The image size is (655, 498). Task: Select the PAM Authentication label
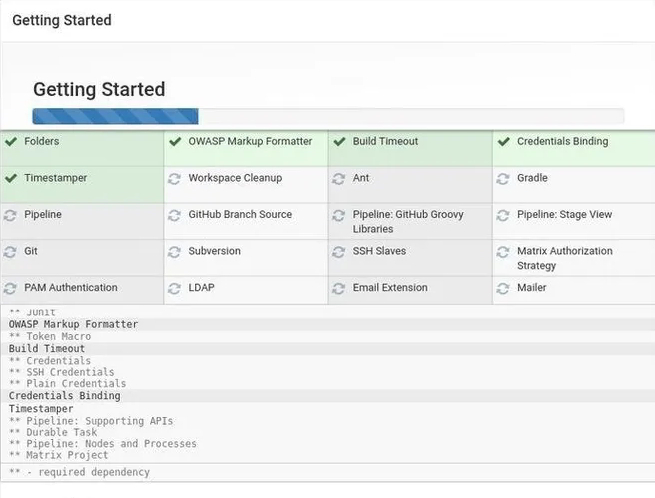[71, 288]
